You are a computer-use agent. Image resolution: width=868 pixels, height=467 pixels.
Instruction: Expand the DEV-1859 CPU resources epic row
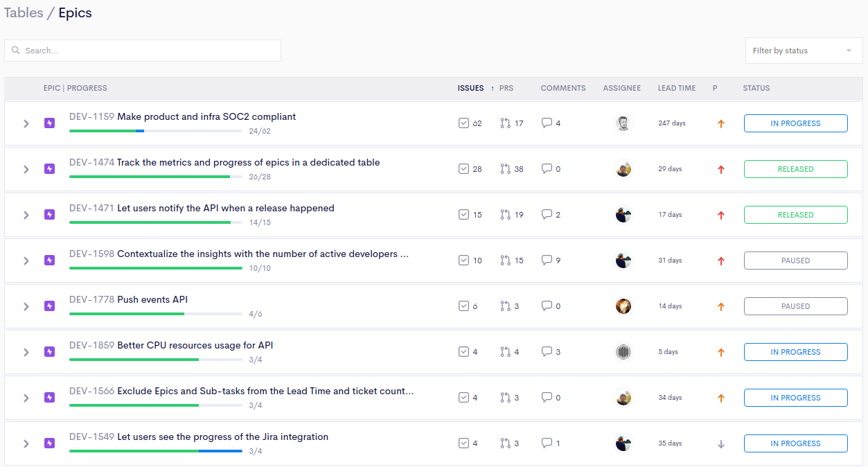pyautogui.click(x=26, y=352)
